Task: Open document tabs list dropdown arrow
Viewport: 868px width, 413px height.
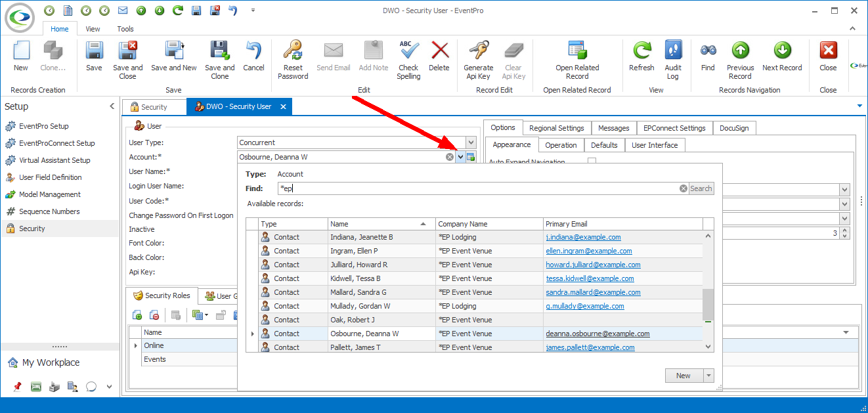Action: click(x=859, y=106)
